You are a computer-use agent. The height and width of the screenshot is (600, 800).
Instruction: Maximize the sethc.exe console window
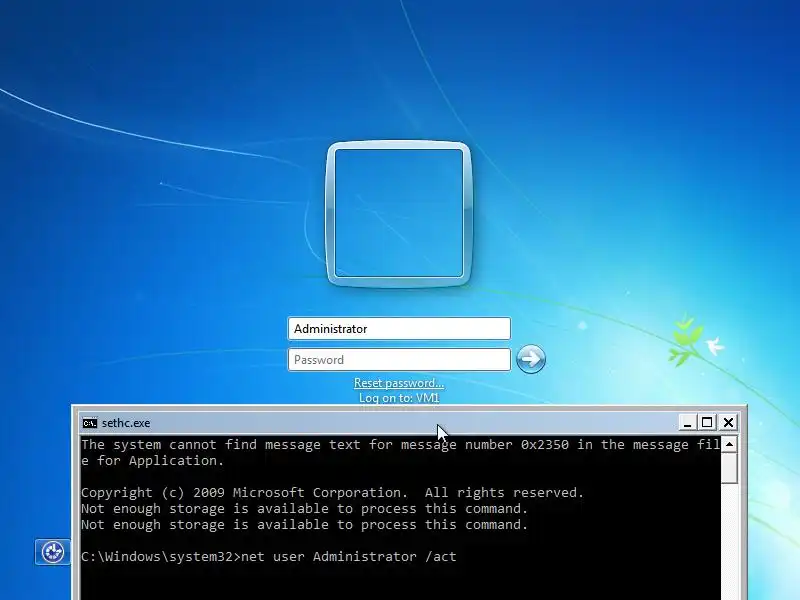[x=707, y=422]
